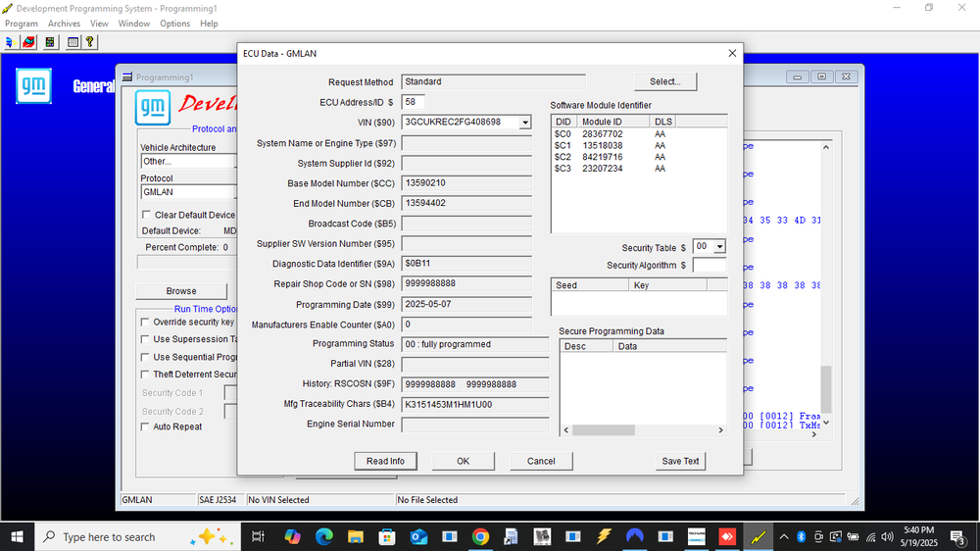
Task: Open the Options menu
Action: point(174,24)
